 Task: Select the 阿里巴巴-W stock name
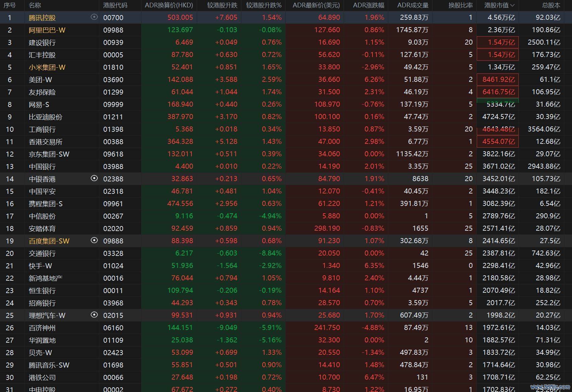[x=47, y=30]
